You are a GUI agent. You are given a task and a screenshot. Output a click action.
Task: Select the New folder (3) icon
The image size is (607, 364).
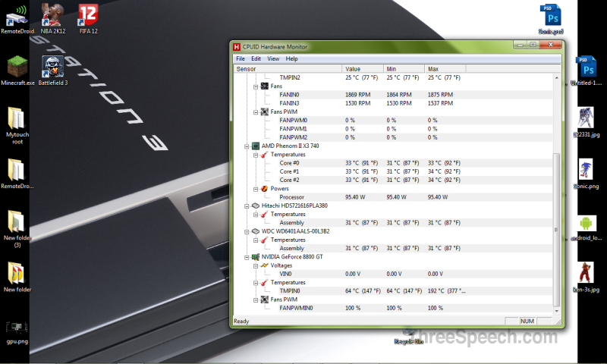[x=17, y=229]
